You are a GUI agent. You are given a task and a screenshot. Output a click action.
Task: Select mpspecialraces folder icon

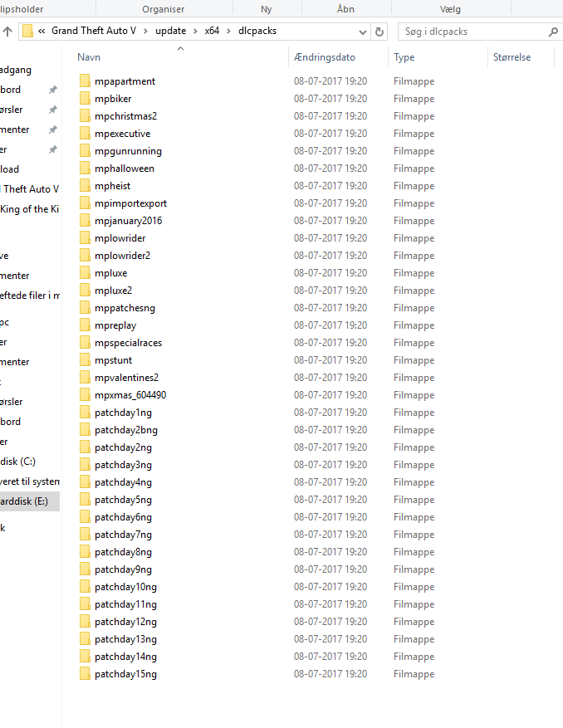click(85, 343)
